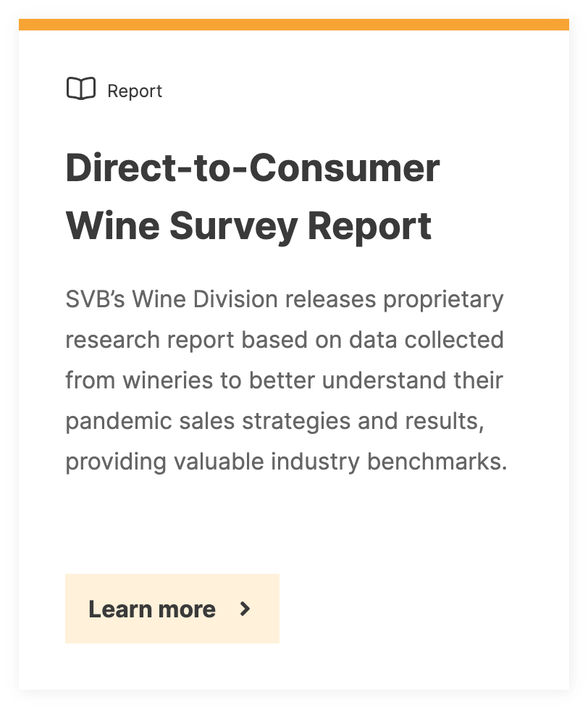This screenshot has width=588, height=713.
Task: Click the words and results
Action: [x=421, y=422]
